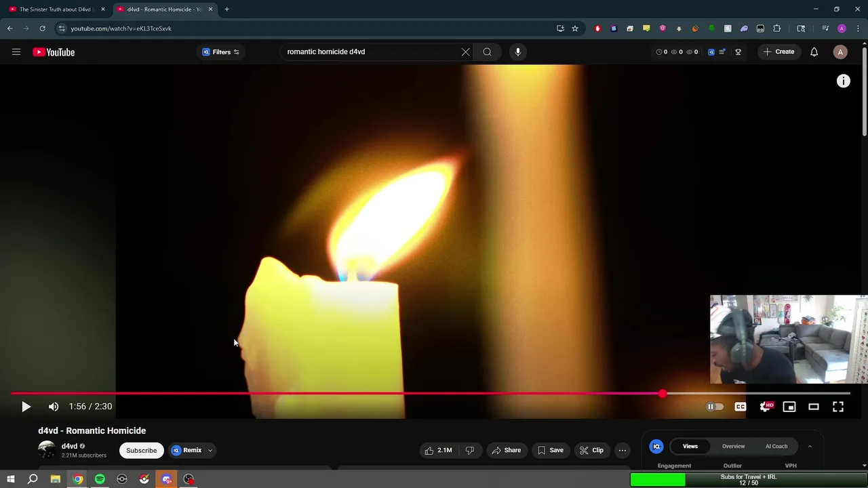Clear the search query with X

[466, 52]
